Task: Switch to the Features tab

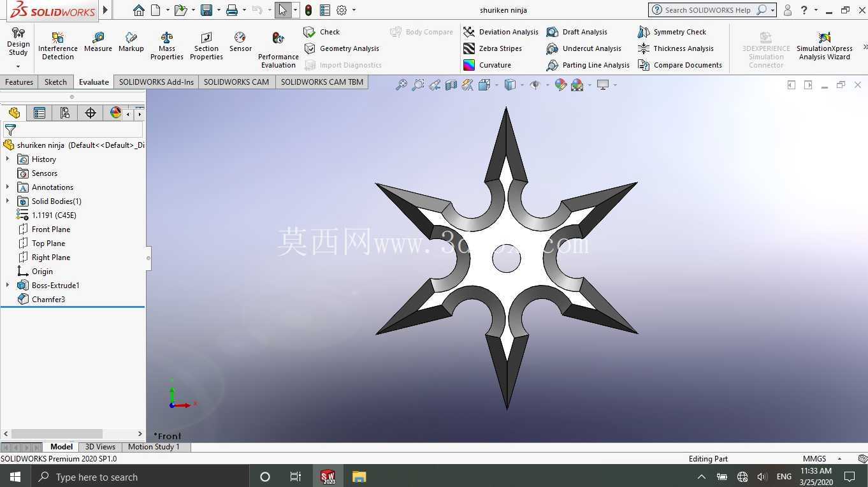Action: 19,82
